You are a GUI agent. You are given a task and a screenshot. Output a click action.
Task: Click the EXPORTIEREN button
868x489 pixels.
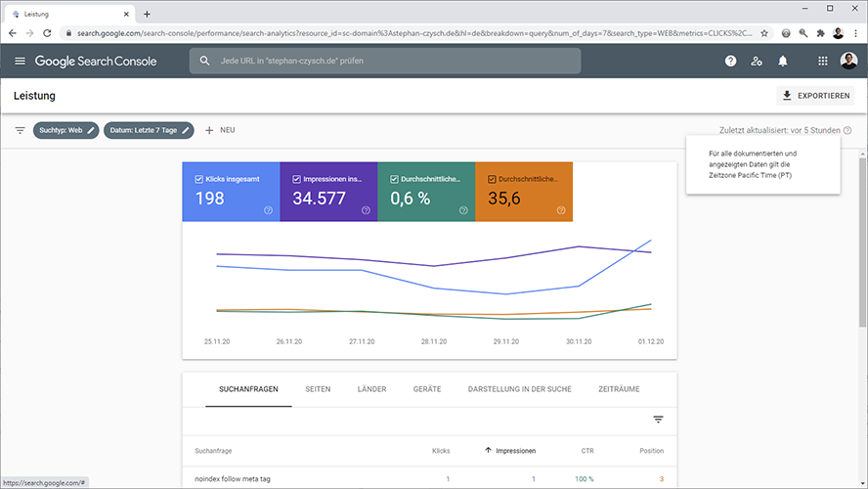tap(815, 96)
